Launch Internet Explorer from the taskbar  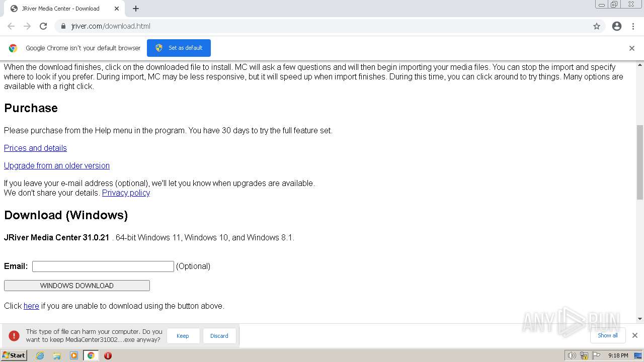pos(40,355)
